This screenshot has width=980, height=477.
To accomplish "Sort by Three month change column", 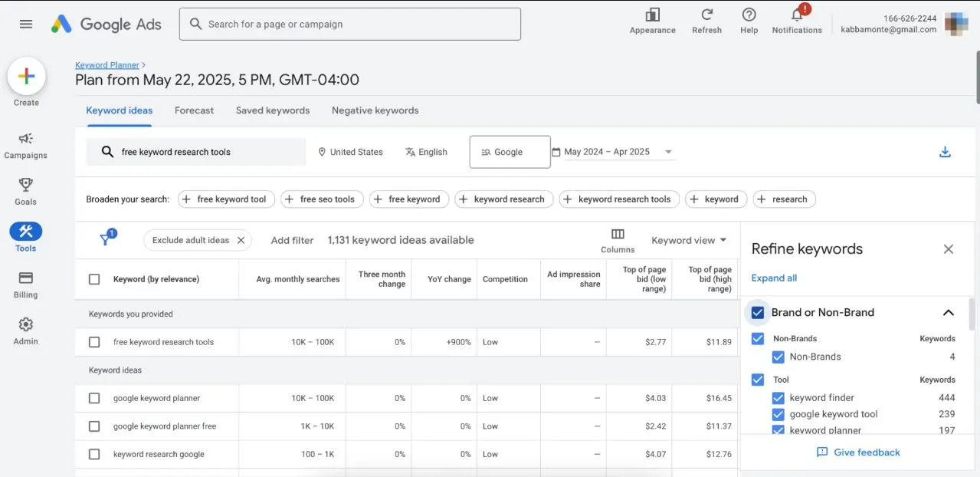I will tap(382, 279).
